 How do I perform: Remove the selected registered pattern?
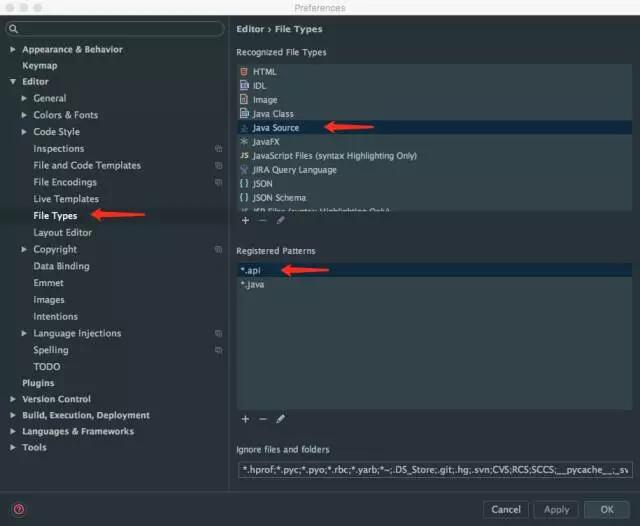[x=263, y=419]
